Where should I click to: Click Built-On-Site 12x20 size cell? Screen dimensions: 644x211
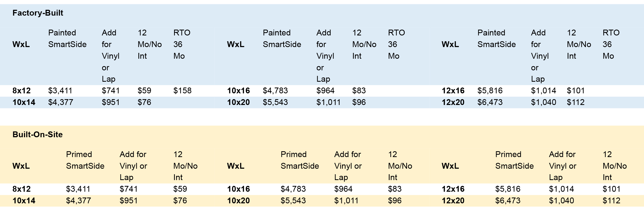tap(453, 201)
